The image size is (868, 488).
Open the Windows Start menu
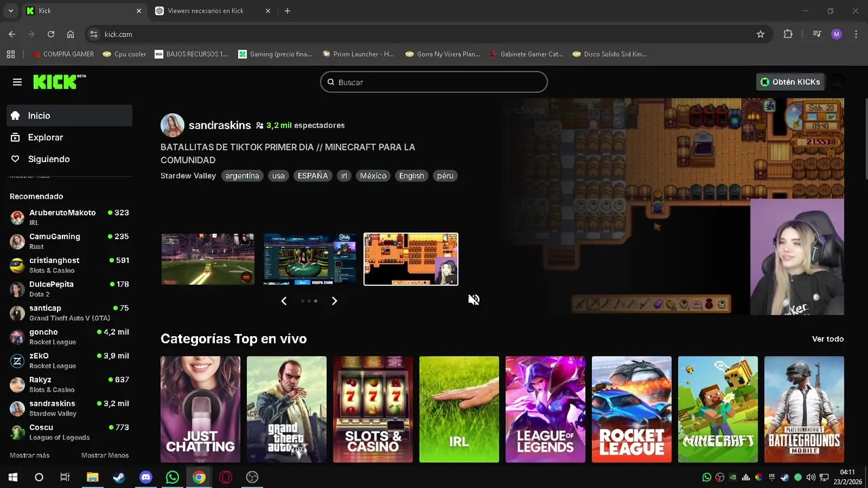pyautogui.click(x=12, y=477)
